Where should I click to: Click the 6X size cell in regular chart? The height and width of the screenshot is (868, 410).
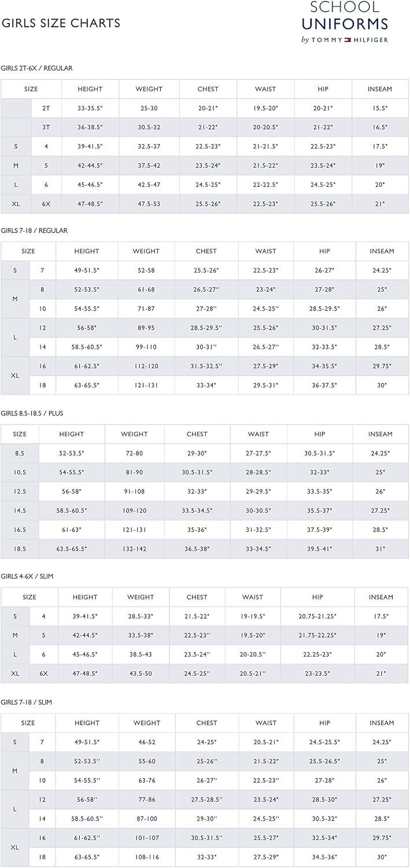click(46, 204)
